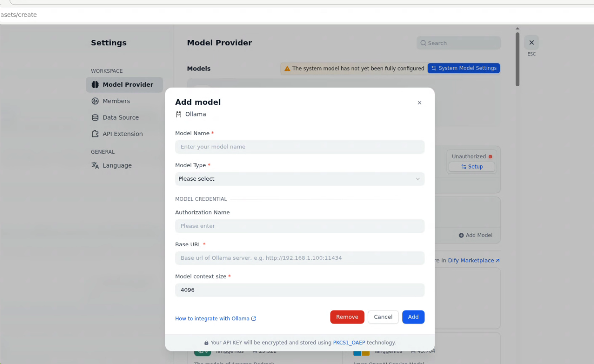Click the GENERAL sidebar label
This screenshot has width=594, height=364.
103,152
